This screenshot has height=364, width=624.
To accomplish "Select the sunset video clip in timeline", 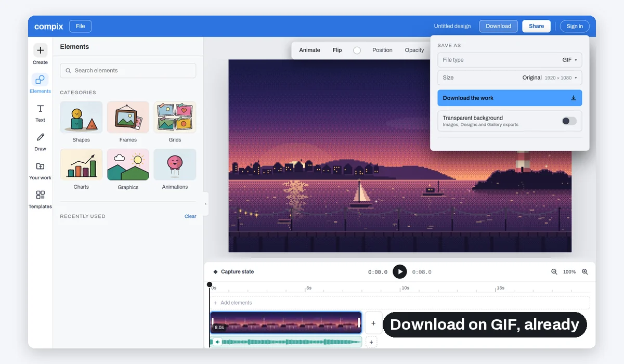I will (285, 322).
